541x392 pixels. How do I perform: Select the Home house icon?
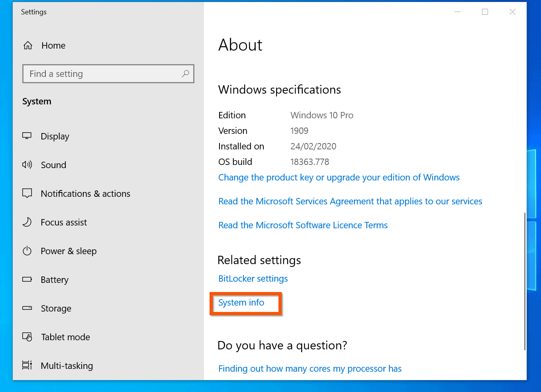pyautogui.click(x=27, y=45)
